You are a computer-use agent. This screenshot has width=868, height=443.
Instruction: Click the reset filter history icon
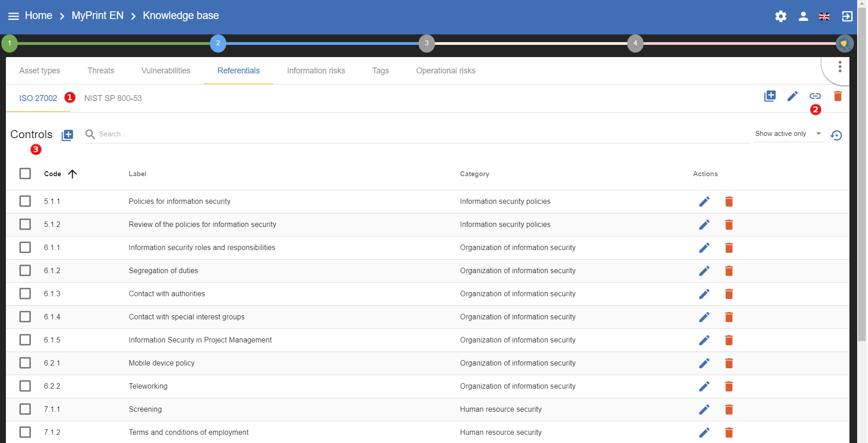836,135
